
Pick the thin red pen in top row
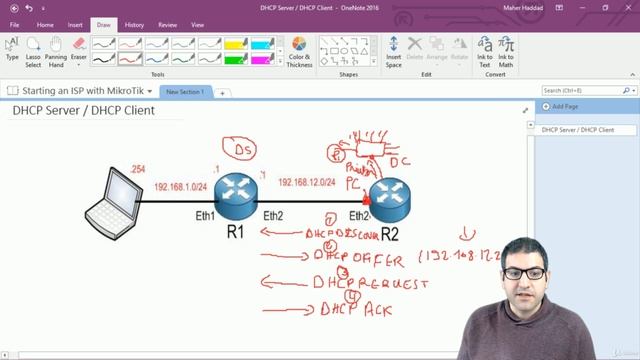tap(130, 43)
